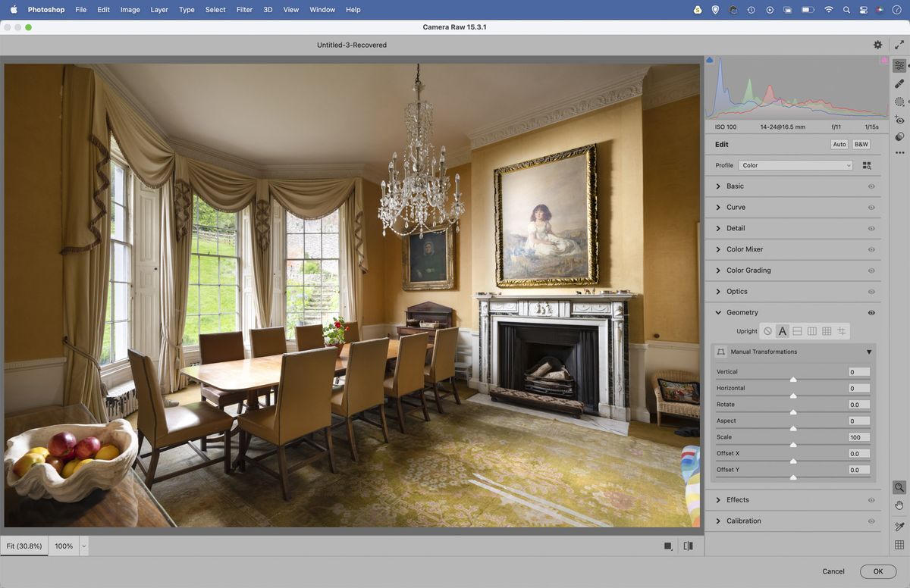Toggle shadow clipping warning on histogram
Image resolution: width=910 pixels, height=588 pixels.
(x=710, y=60)
